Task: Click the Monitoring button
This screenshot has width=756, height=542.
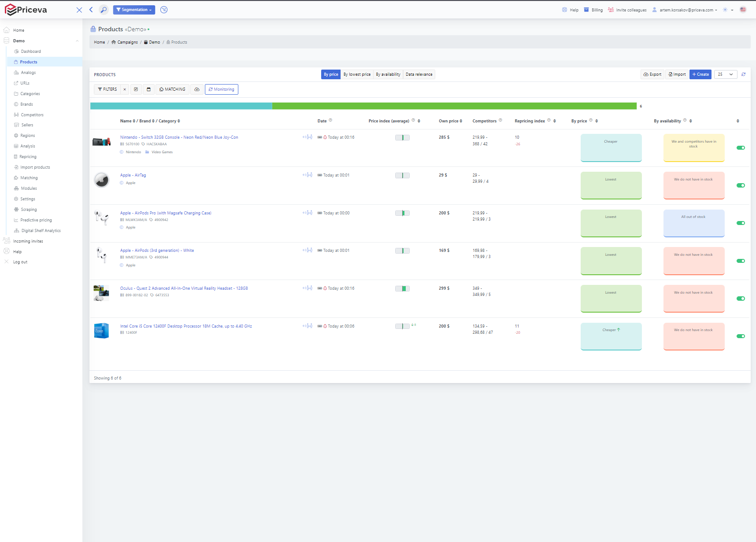Action: point(222,89)
